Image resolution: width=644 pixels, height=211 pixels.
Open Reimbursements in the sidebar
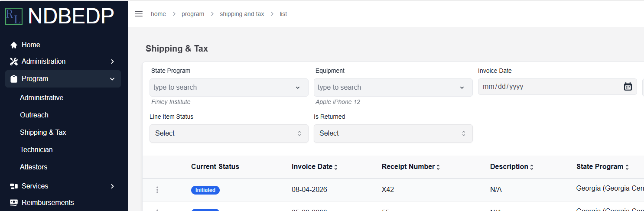click(48, 203)
